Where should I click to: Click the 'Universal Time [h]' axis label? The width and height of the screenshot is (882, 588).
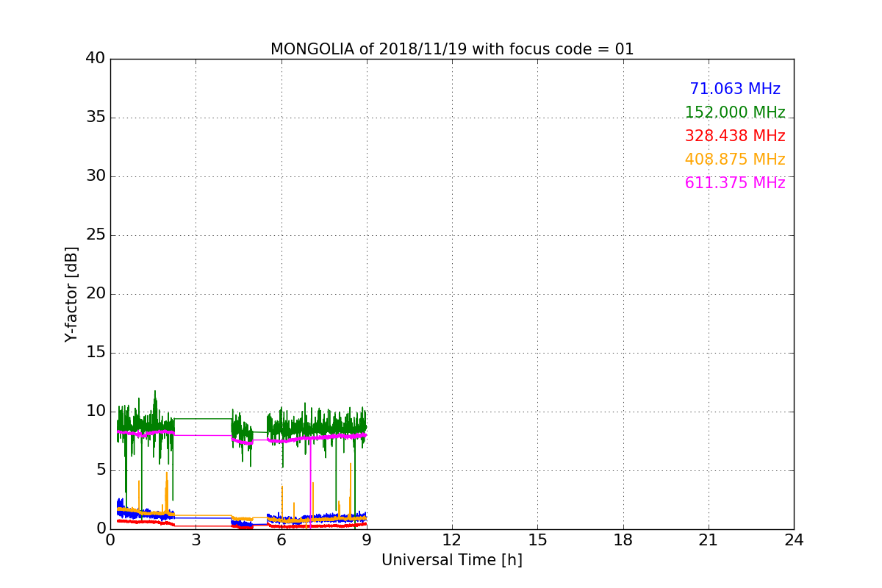(x=452, y=560)
